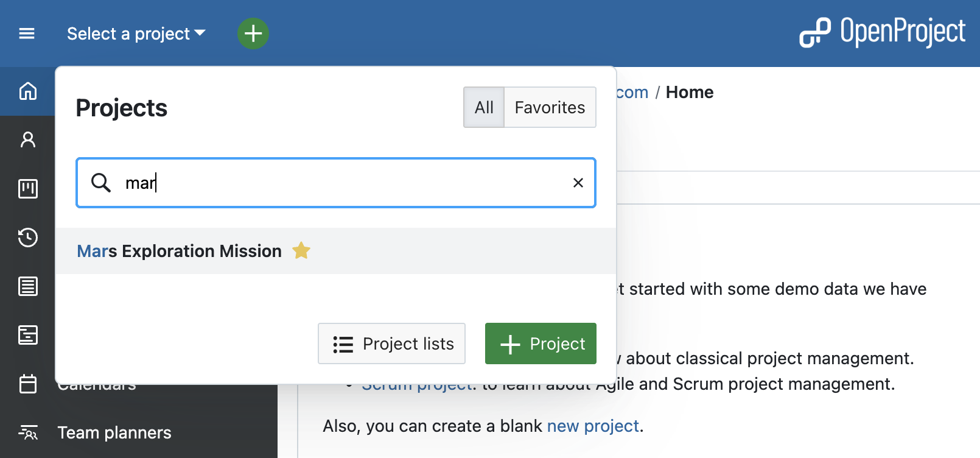Viewport: 980px width, 458px height.
Task: Open the Gantt charts sidebar icon
Action: click(x=28, y=335)
